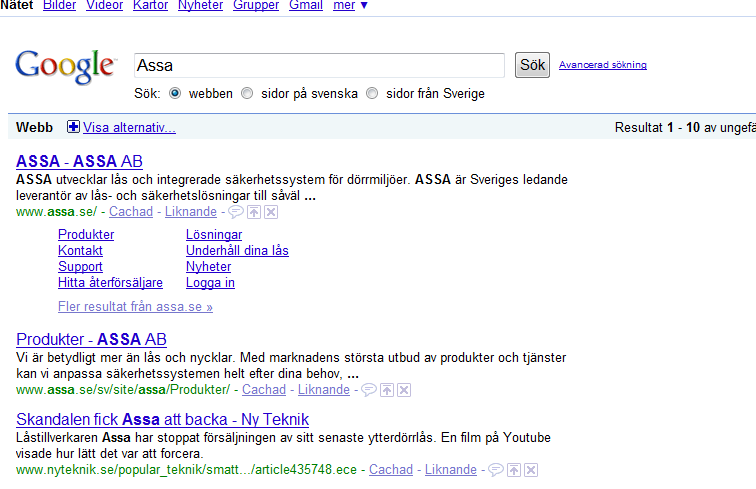756x489 pixels.
Task: Open Liknande link for the Produkter result
Action: tap(324, 390)
